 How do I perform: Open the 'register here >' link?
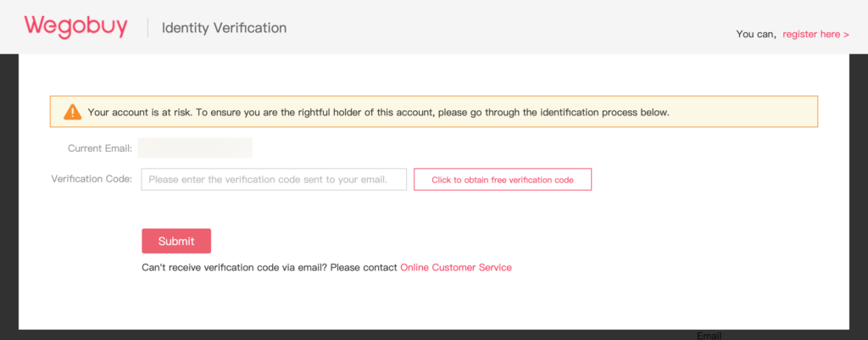[x=815, y=34]
